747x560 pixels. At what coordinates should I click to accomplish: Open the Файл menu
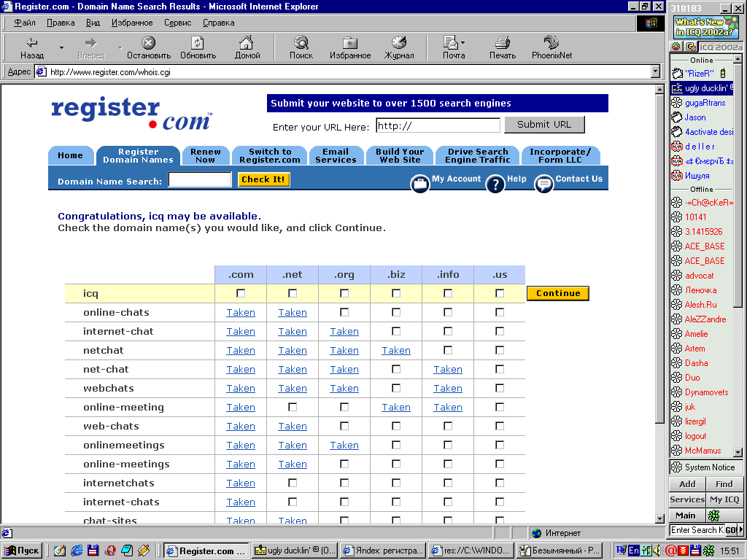coord(24,23)
